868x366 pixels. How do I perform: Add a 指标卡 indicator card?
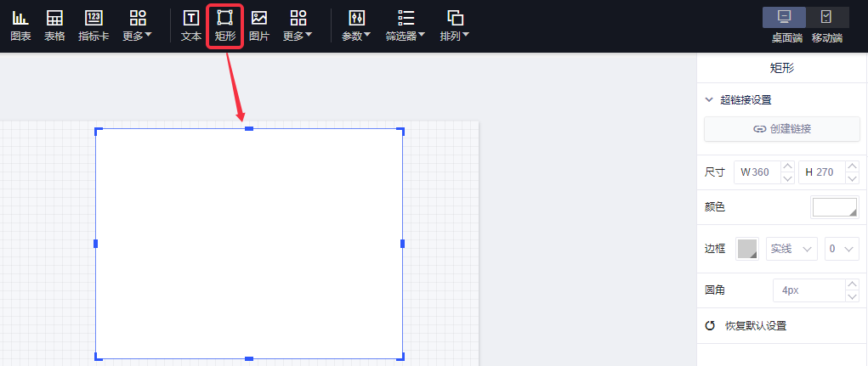click(x=94, y=25)
